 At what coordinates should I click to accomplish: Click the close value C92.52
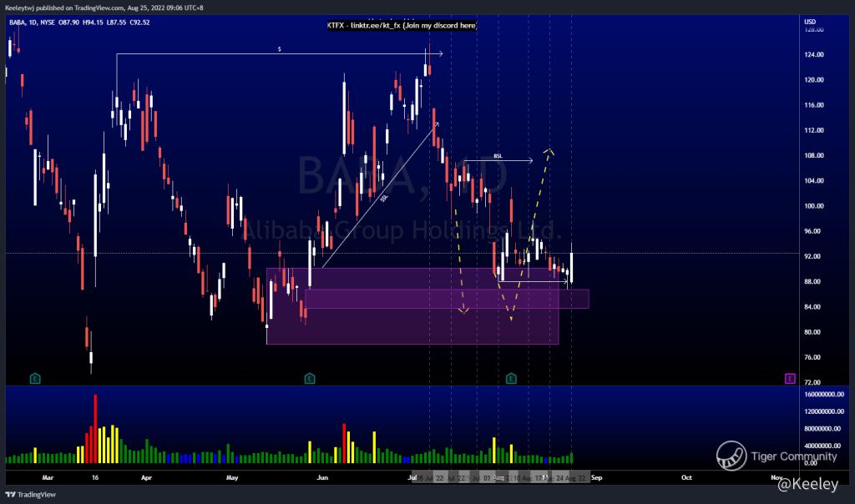139,23
